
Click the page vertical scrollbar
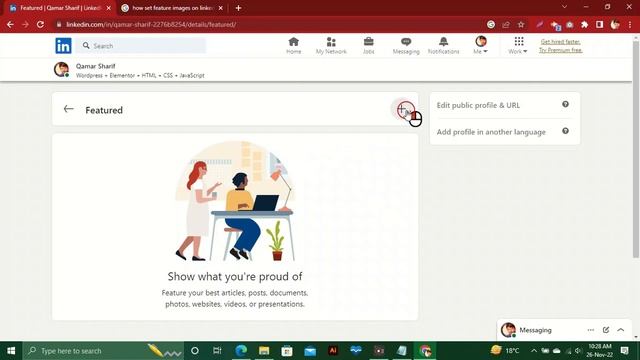(x=636, y=149)
